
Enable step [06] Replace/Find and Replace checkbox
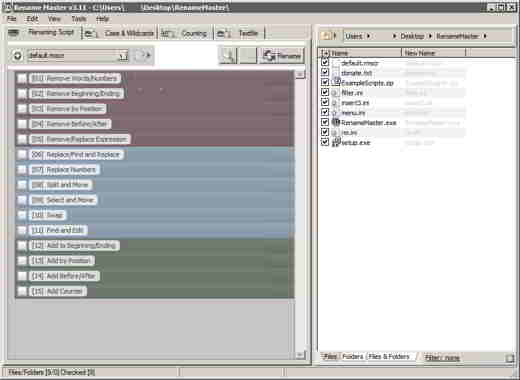(22, 154)
